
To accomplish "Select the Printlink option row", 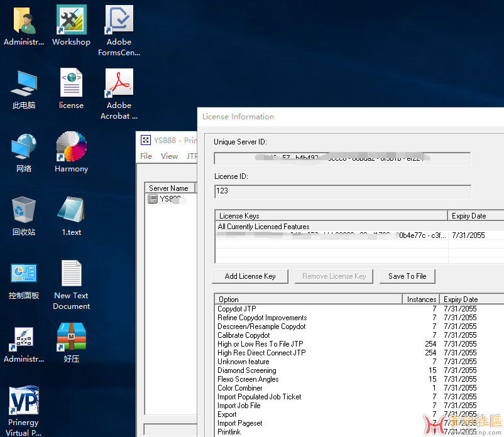I will [359, 432].
